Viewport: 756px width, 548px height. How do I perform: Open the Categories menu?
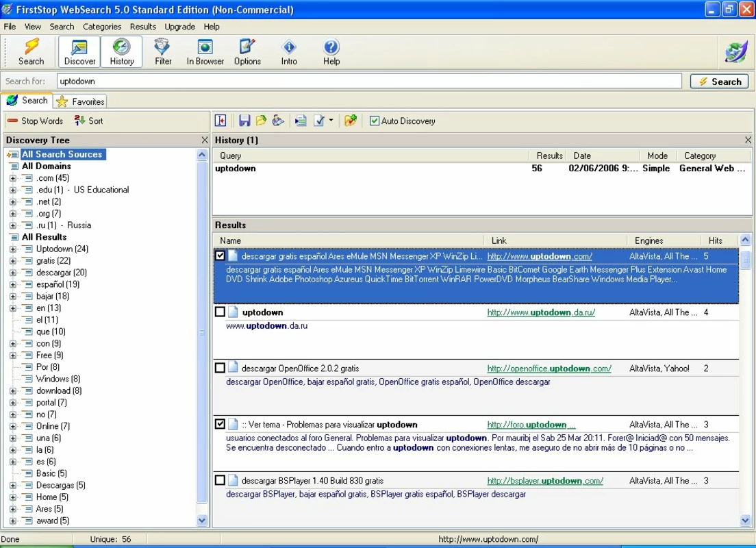click(102, 27)
